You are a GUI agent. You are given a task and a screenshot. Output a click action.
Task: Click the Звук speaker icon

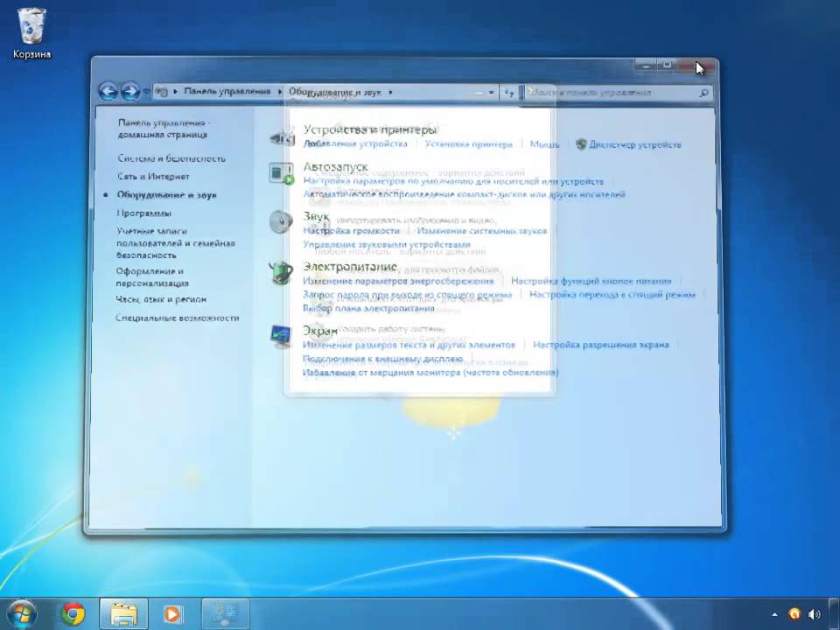[x=281, y=221]
